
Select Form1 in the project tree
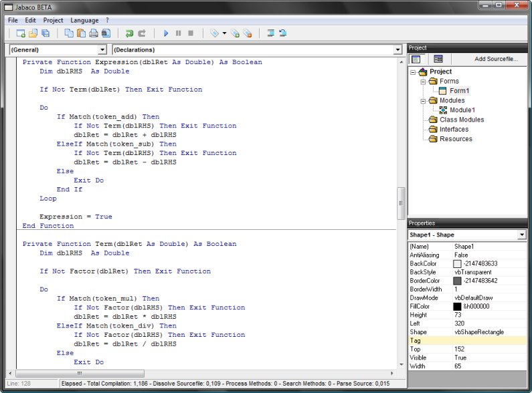pos(459,91)
